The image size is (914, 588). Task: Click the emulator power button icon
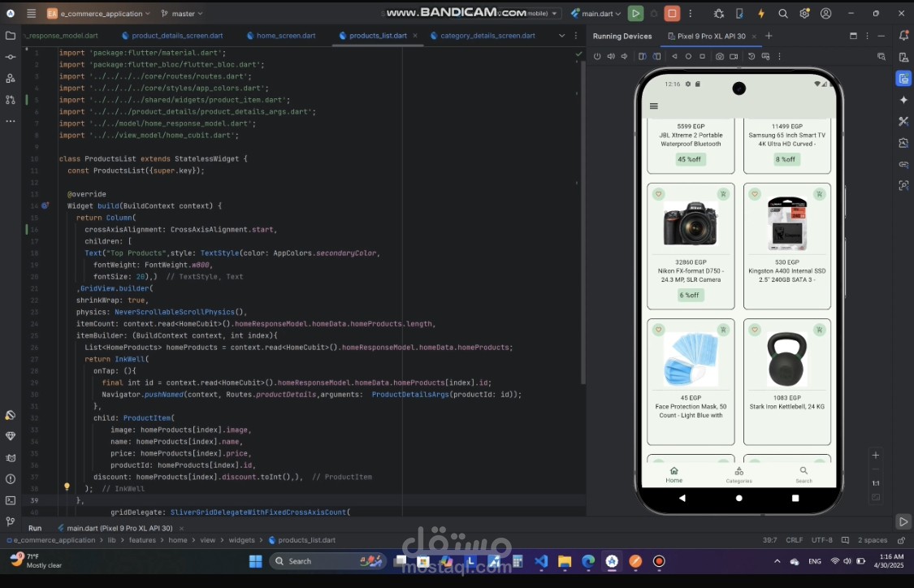[x=597, y=57]
